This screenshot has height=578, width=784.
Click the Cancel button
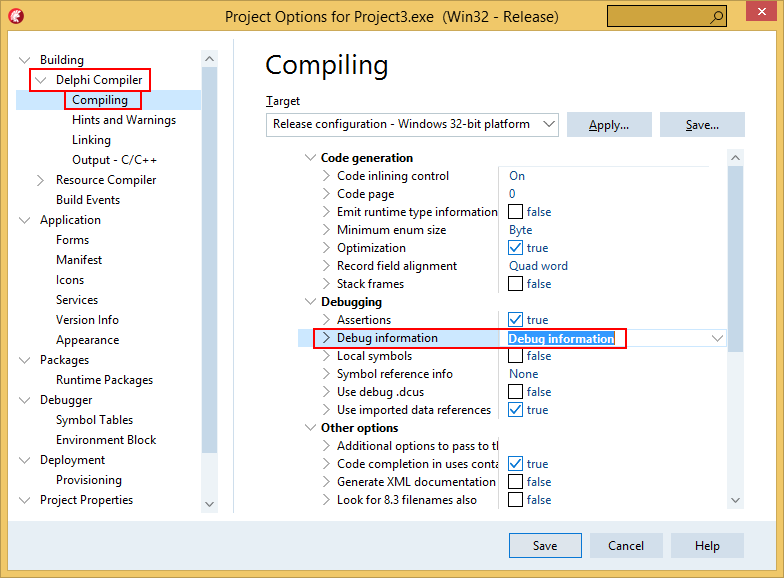pos(626,546)
